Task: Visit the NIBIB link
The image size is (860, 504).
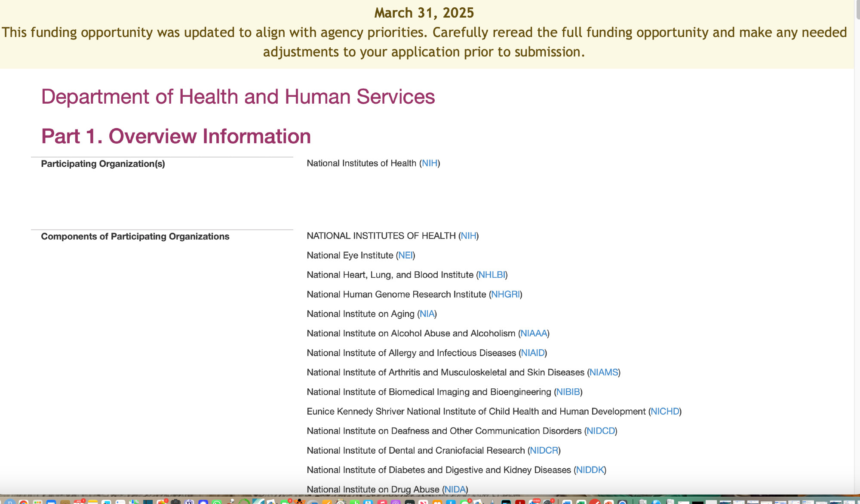Action: click(568, 392)
